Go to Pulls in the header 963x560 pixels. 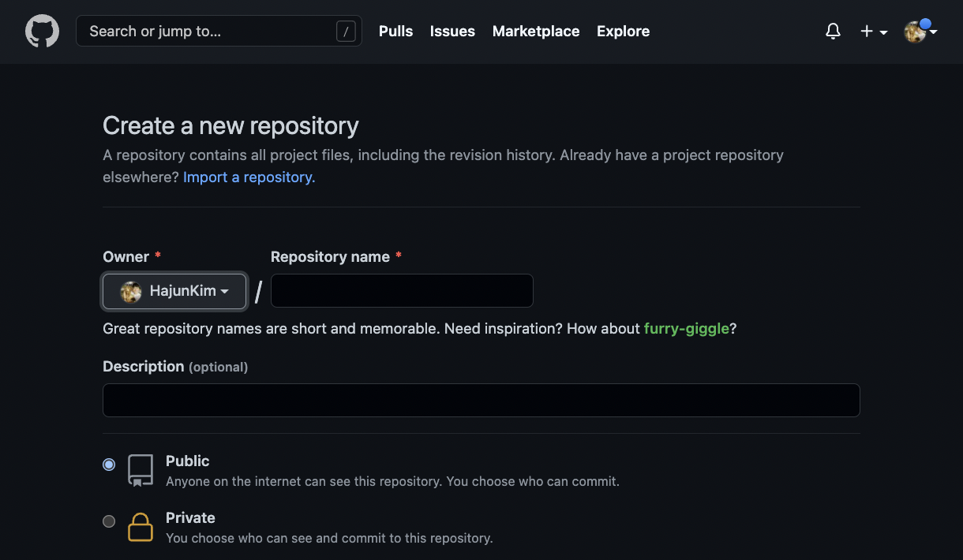pyautogui.click(x=395, y=32)
